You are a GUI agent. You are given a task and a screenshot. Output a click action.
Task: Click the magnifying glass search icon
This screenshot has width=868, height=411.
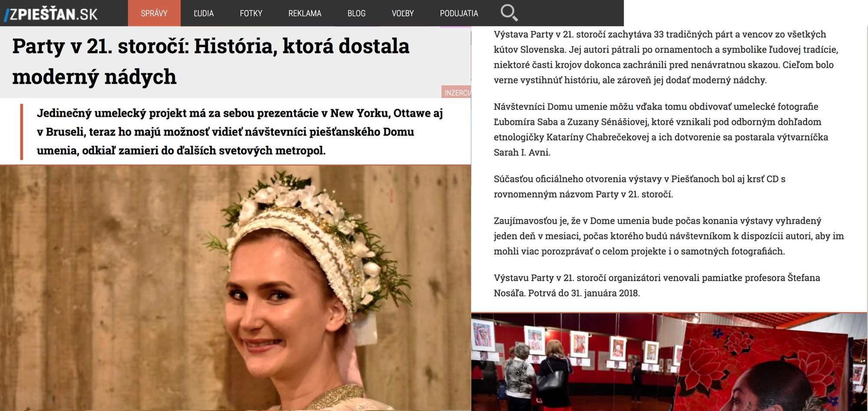(509, 13)
